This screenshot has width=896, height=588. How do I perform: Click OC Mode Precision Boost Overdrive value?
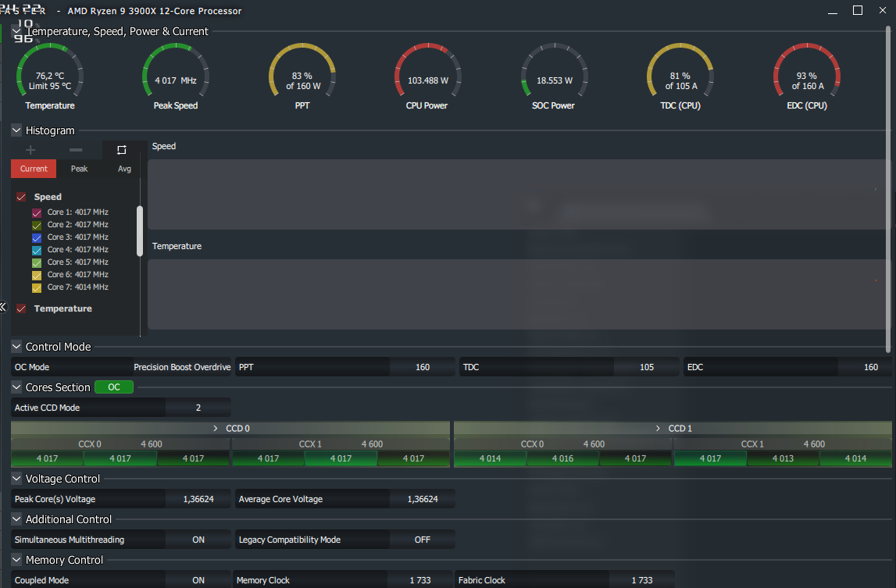tap(182, 367)
